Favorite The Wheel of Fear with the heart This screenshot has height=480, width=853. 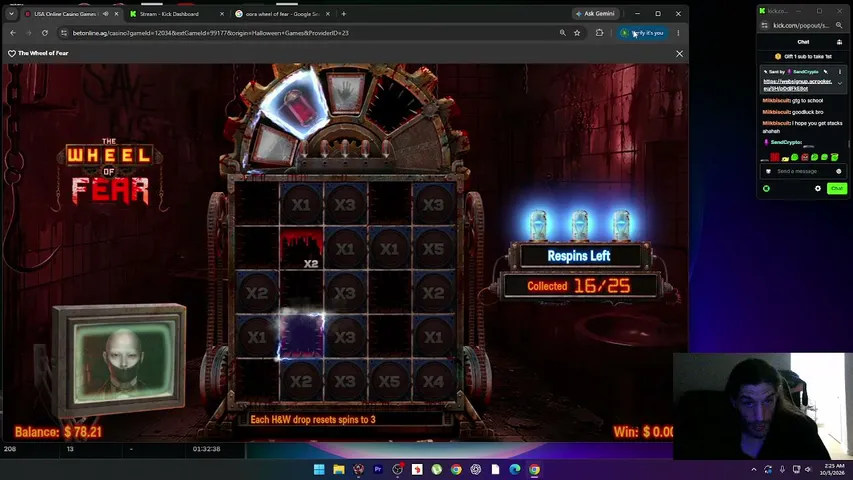pyautogui.click(x=11, y=53)
